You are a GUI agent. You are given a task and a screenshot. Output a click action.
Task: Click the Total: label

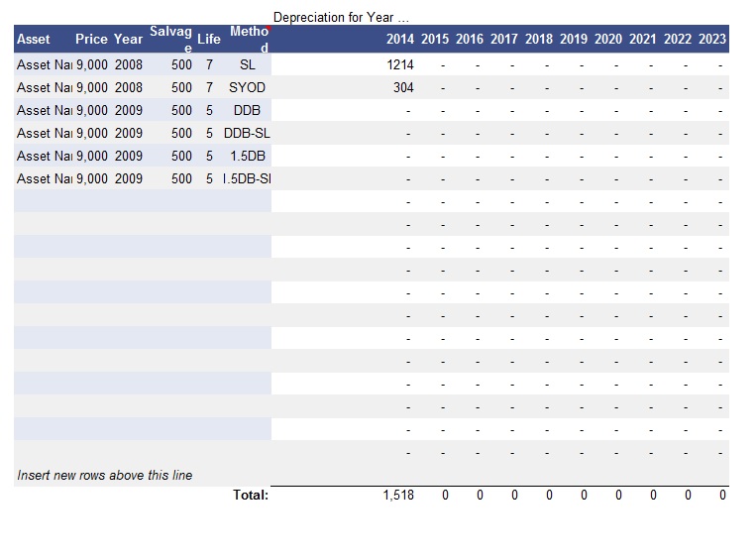click(251, 495)
